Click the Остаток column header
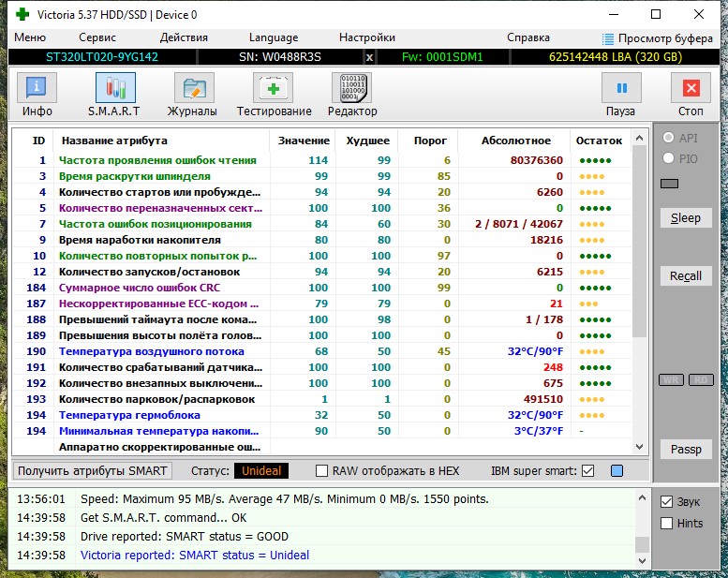Viewport: 728px width, 578px height. pyautogui.click(x=599, y=141)
